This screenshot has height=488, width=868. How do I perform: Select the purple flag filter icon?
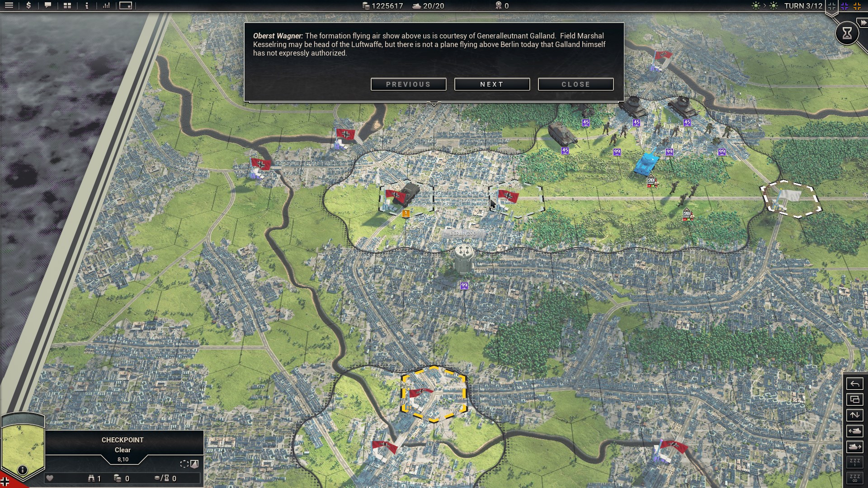(844, 6)
